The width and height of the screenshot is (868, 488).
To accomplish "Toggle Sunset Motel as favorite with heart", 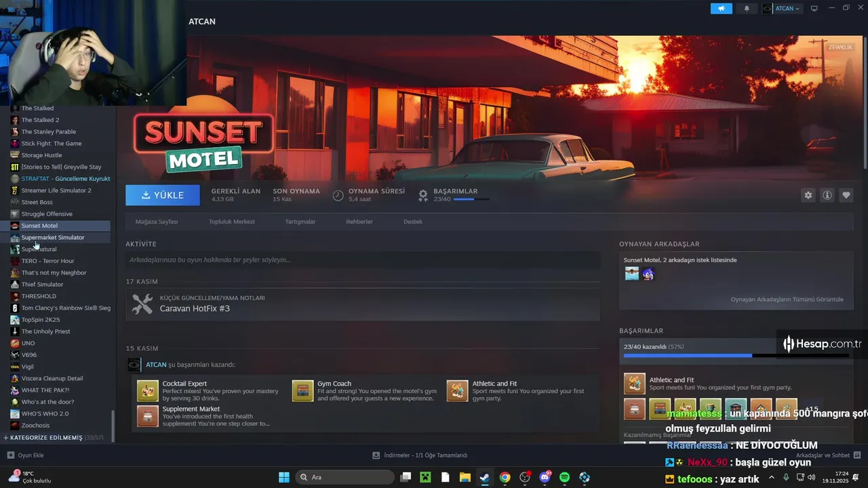I will pyautogui.click(x=846, y=195).
